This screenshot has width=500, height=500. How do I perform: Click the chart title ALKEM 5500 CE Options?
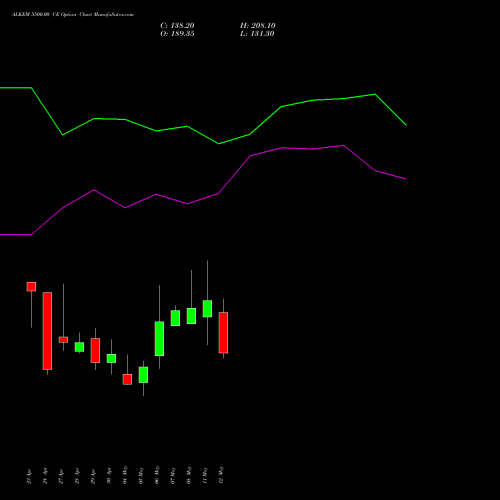(x=73, y=15)
